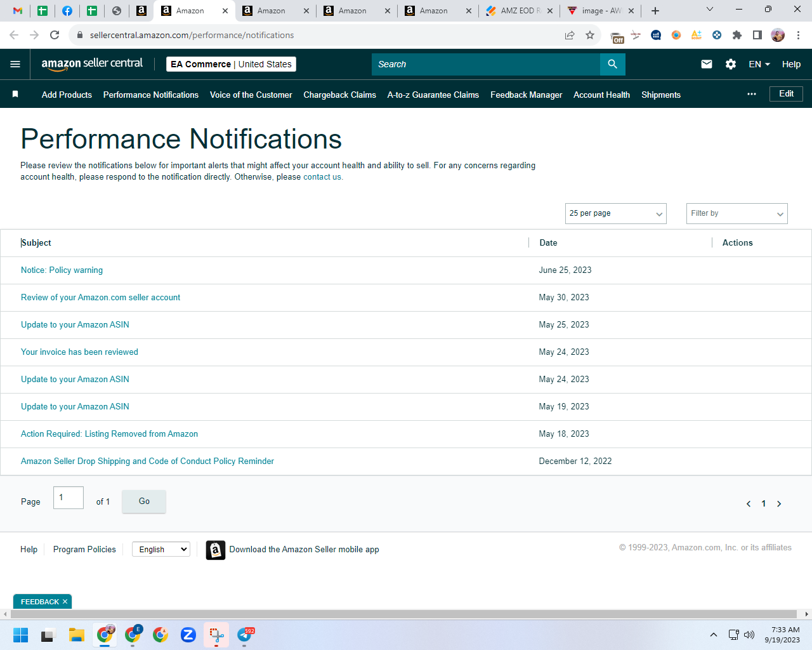Open Add Products in nav bar

67,95
